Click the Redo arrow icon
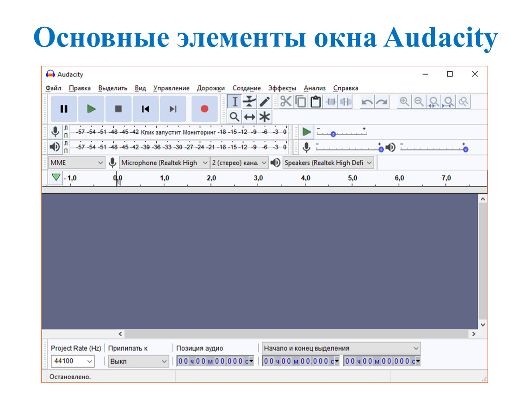This screenshot has height=400, width=532. (x=382, y=101)
